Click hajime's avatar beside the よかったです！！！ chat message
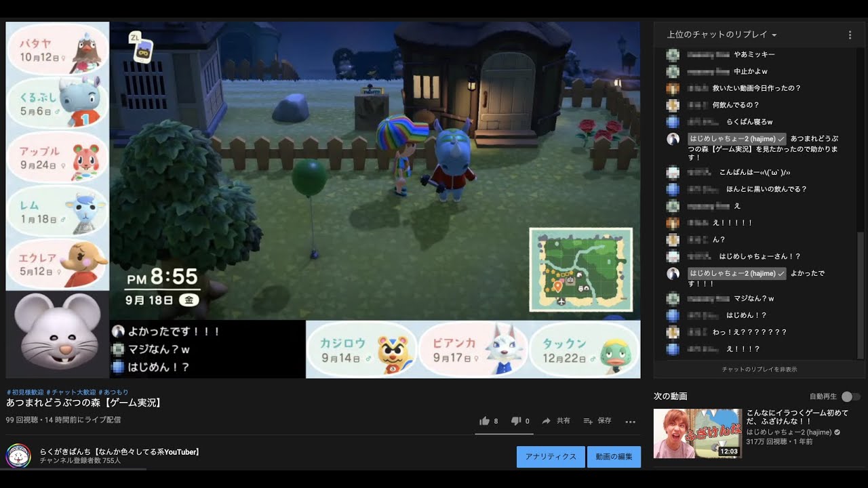The image size is (868, 488). point(673,273)
